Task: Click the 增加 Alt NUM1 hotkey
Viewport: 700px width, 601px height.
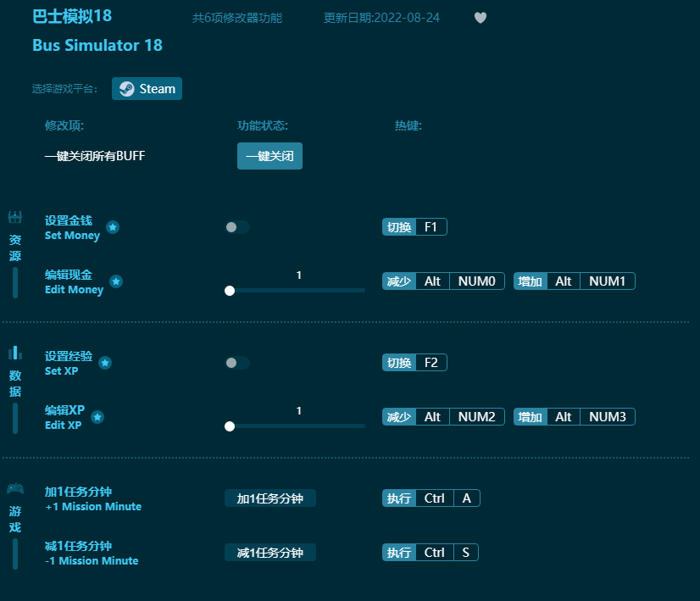Action: 574,281
